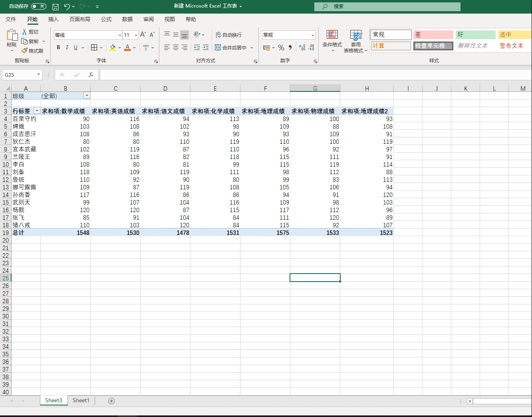
Task: Click the Save icon in title bar
Action: 56,6
